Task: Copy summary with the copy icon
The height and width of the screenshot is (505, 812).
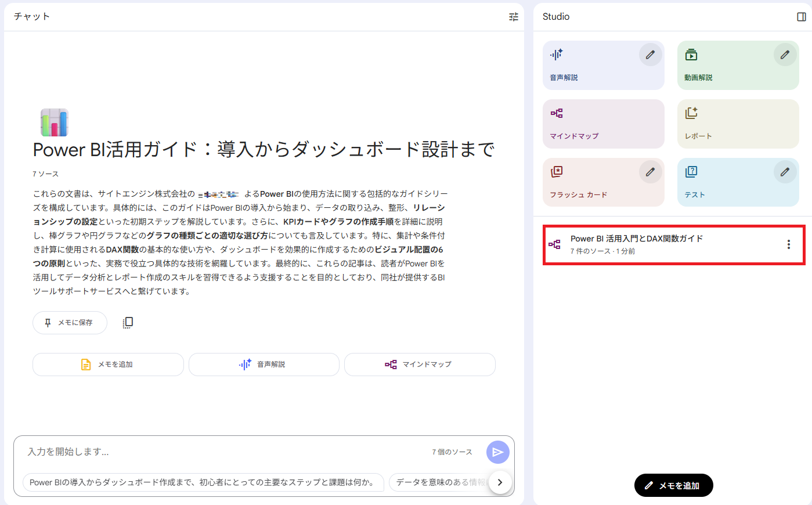Action: click(128, 323)
